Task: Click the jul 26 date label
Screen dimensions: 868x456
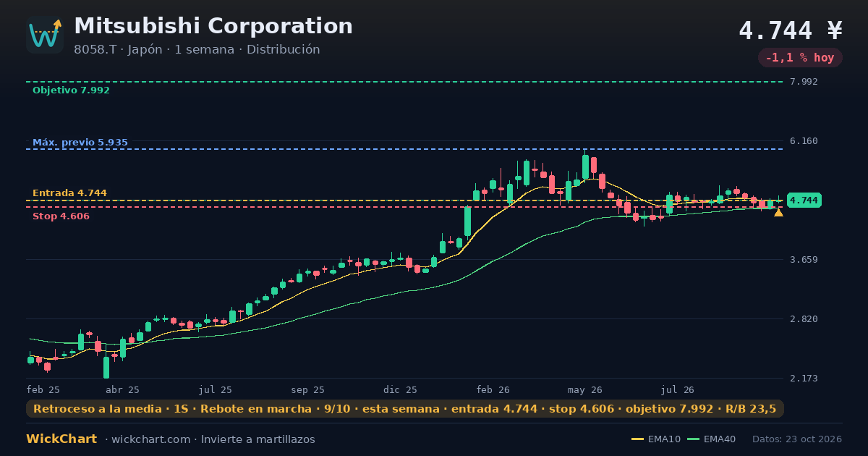Action: pos(678,390)
